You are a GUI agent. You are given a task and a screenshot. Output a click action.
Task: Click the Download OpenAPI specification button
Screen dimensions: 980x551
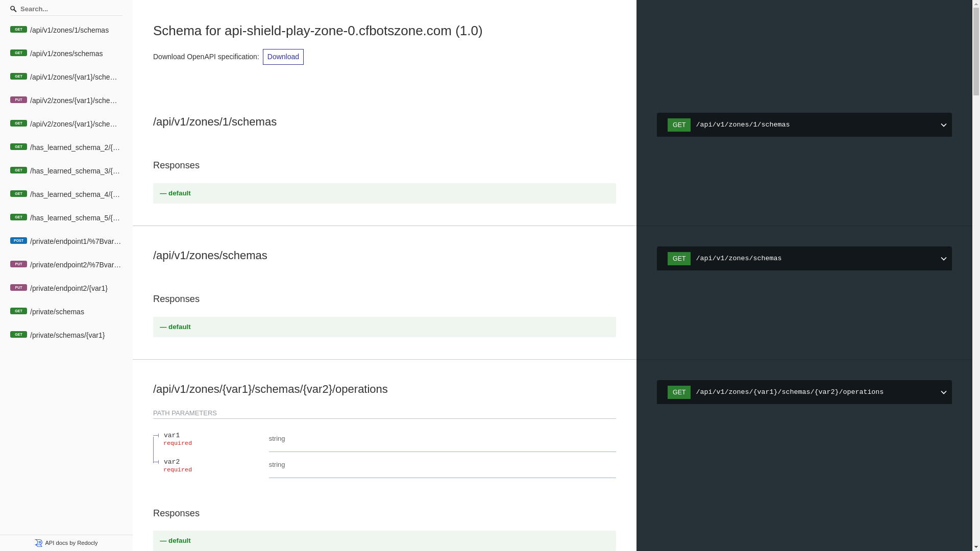tap(283, 57)
